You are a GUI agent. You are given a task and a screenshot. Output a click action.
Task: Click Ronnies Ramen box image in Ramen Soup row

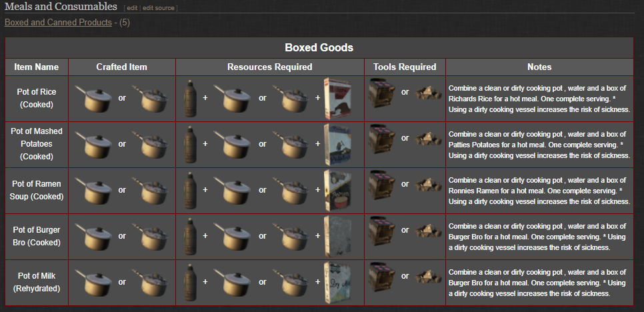(x=337, y=191)
